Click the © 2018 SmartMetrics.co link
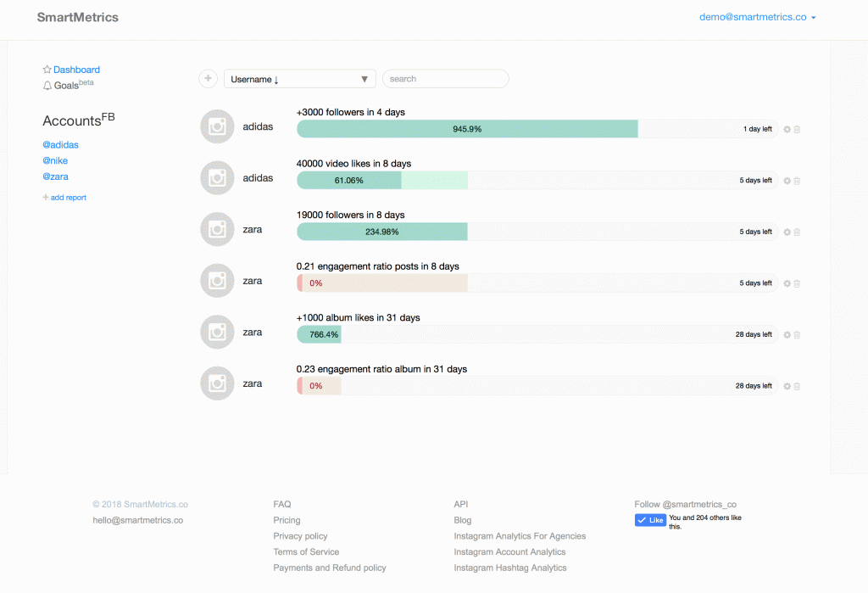 (x=140, y=504)
